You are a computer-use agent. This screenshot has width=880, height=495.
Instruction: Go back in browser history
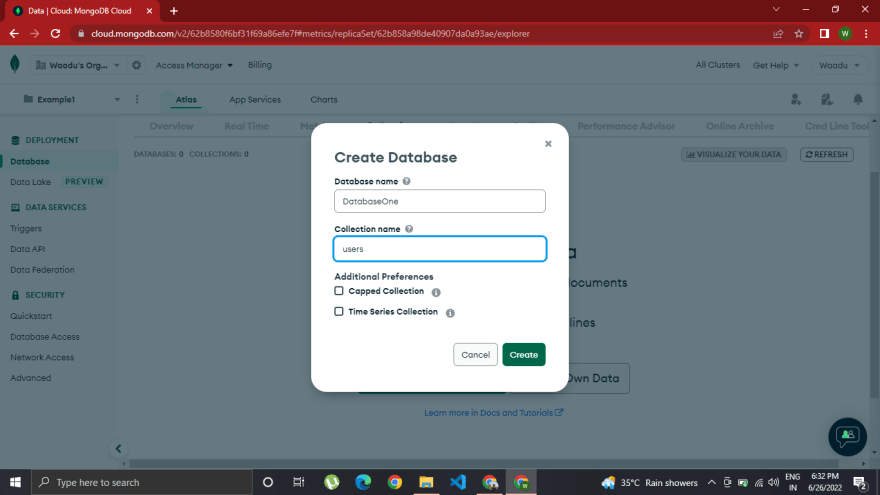click(14, 34)
